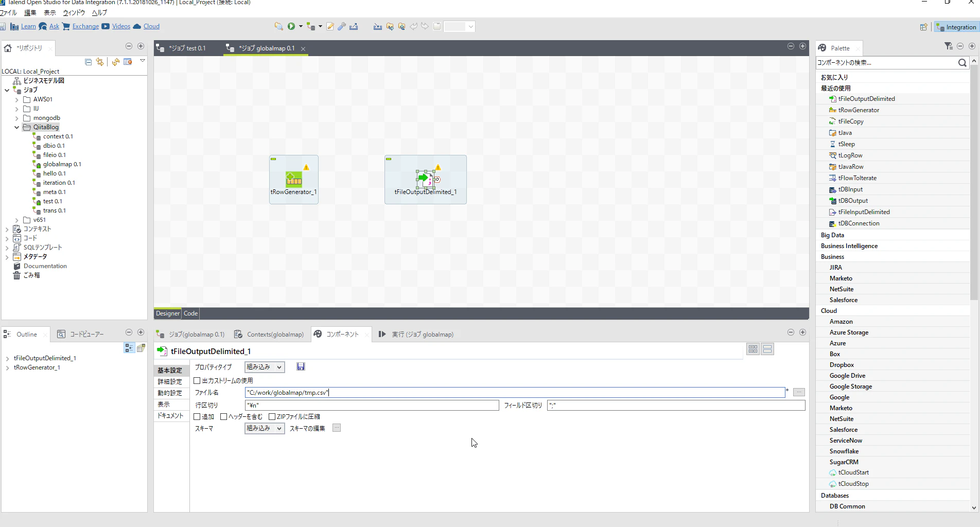Viewport: 980px width, 527px height.
Task: Toggle 出力ストリームの使用 checkbox
Action: coord(197,381)
